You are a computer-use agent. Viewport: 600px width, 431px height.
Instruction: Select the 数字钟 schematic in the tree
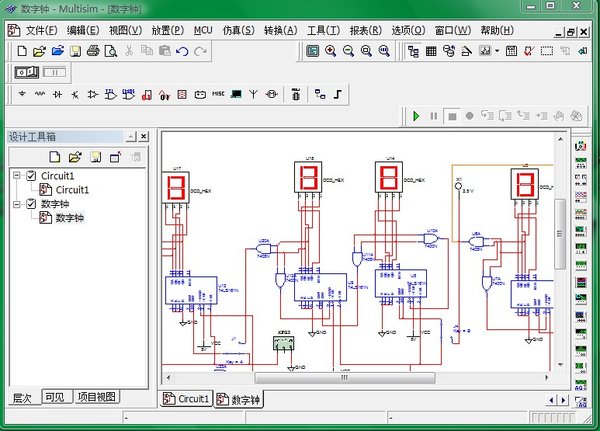point(69,217)
